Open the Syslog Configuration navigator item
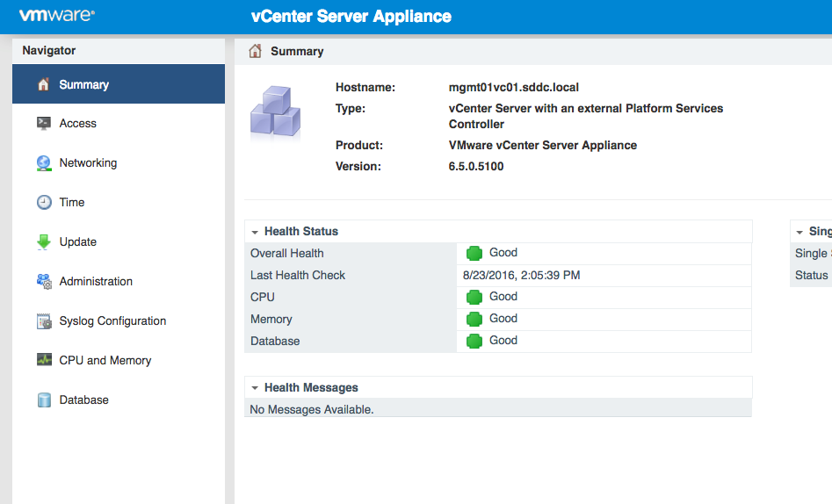 click(119, 321)
